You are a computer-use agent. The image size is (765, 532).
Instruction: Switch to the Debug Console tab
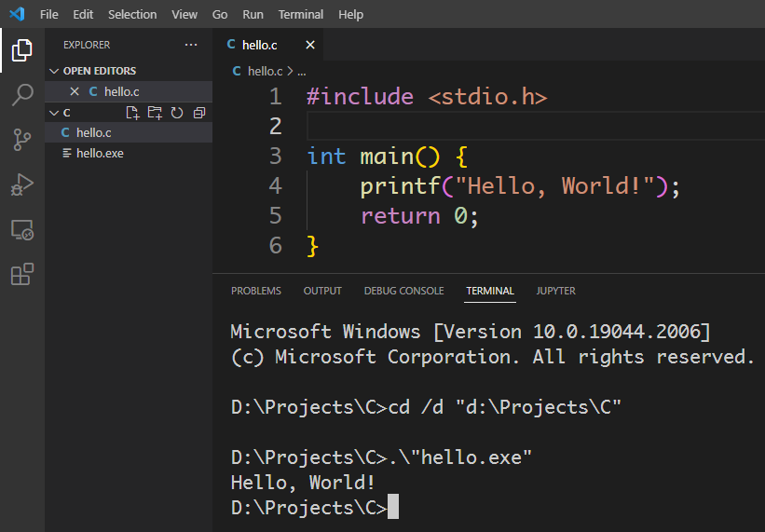(x=403, y=291)
